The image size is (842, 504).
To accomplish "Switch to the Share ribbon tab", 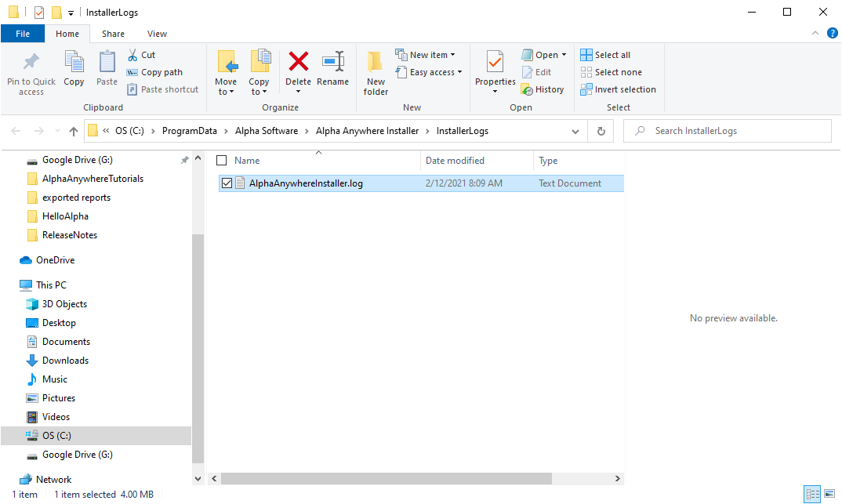I will (114, 33).
